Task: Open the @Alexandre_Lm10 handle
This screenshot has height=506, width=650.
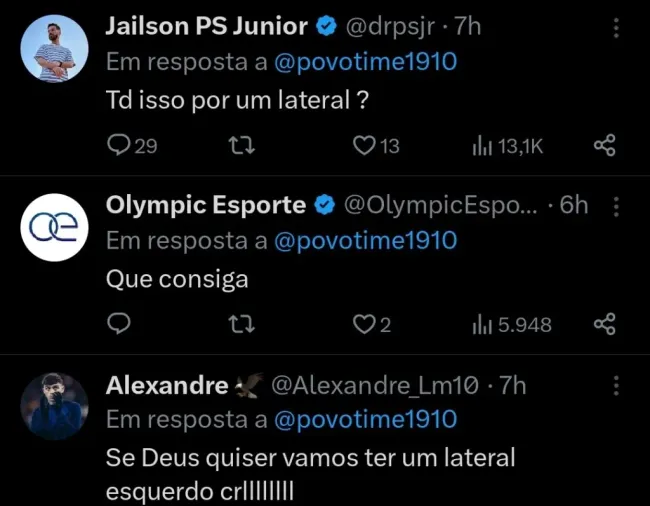Action: pos(379,385)
